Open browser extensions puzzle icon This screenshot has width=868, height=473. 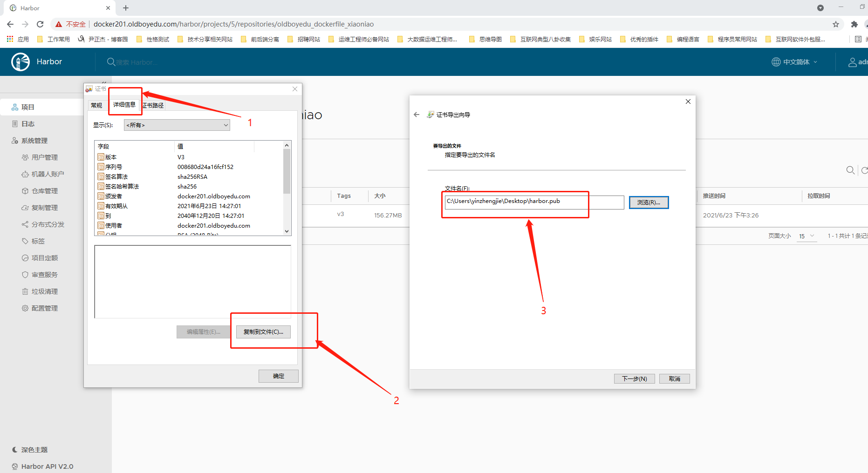click(854, 24)
